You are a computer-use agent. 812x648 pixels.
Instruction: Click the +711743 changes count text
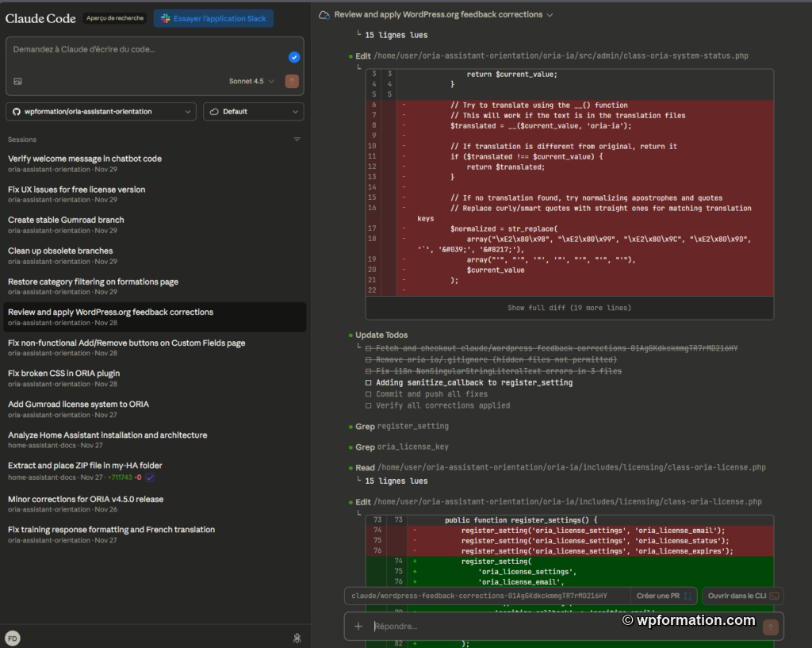[120, 477]
